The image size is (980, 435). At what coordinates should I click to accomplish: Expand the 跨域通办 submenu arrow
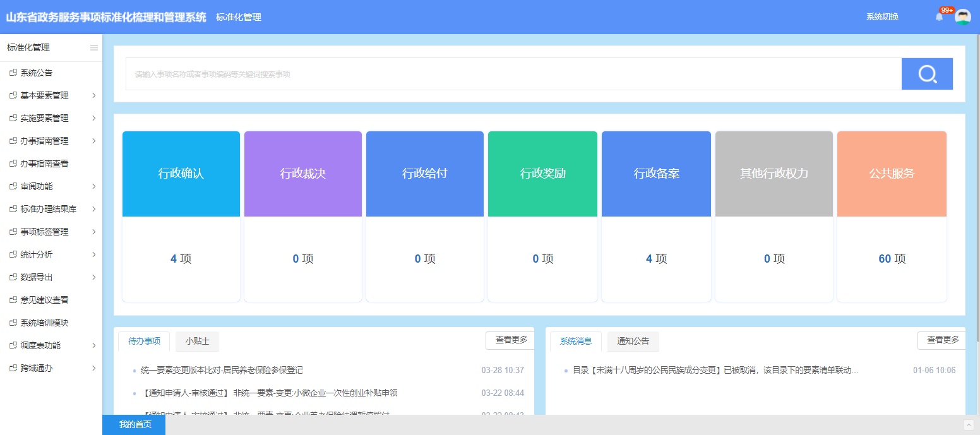pos(94,368)
